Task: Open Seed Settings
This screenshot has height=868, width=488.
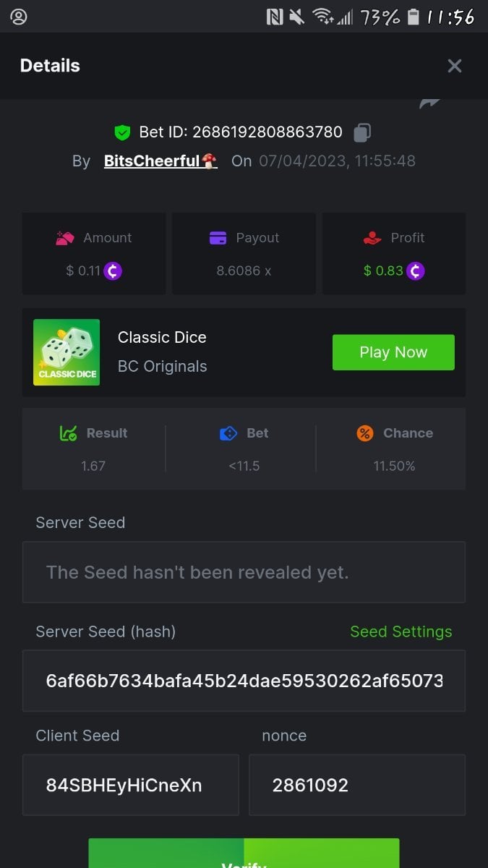Action: (401, 631)
